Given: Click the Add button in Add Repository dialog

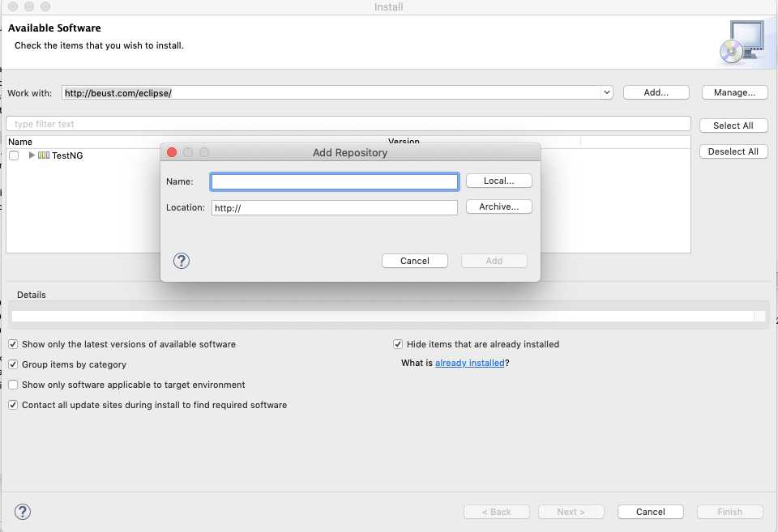Looking at the screenshot, I should click(x=494, y=261).
